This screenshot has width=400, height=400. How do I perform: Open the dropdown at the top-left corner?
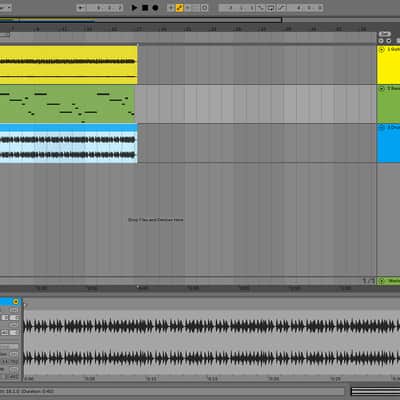pyautogui.click(x=6, y=8)
